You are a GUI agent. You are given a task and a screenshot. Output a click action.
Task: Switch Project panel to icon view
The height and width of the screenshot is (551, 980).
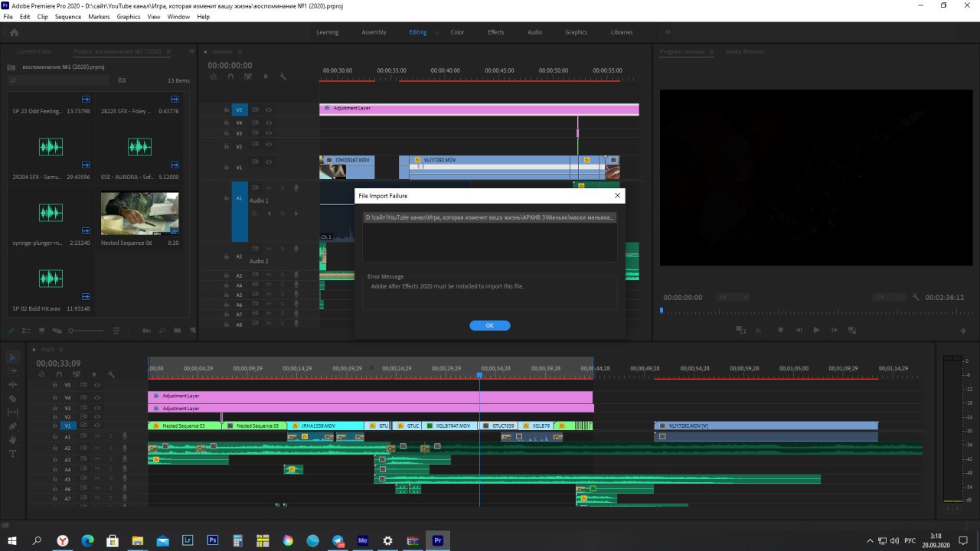click(x=41, y=331)
